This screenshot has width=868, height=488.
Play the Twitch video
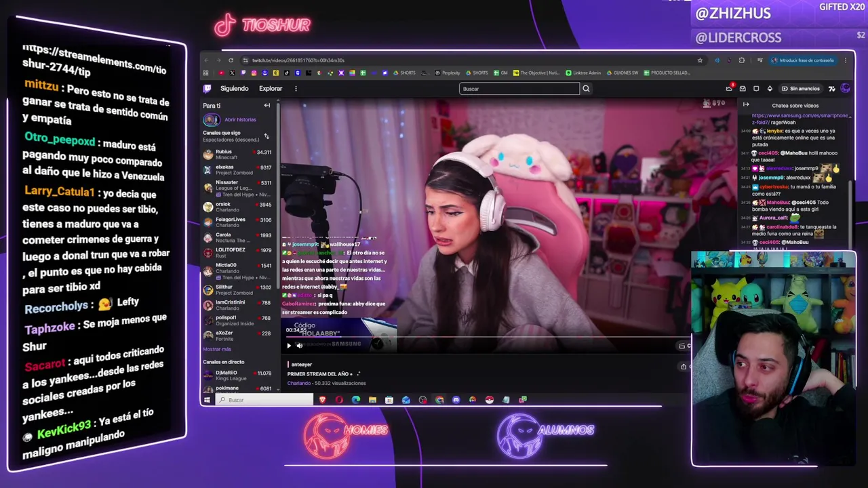pyautogui.click(x=289, y=346)
